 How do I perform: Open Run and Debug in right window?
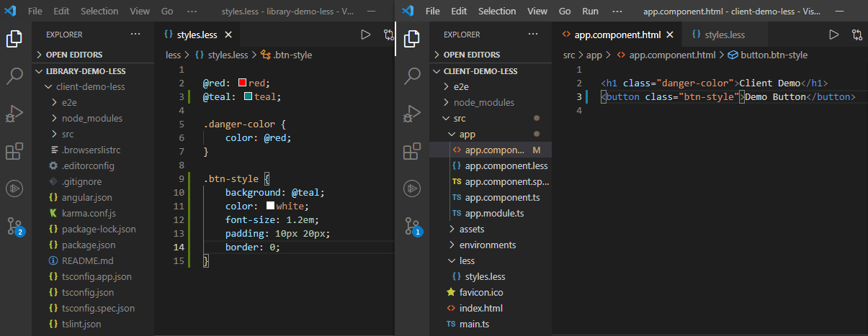[412, 114]
